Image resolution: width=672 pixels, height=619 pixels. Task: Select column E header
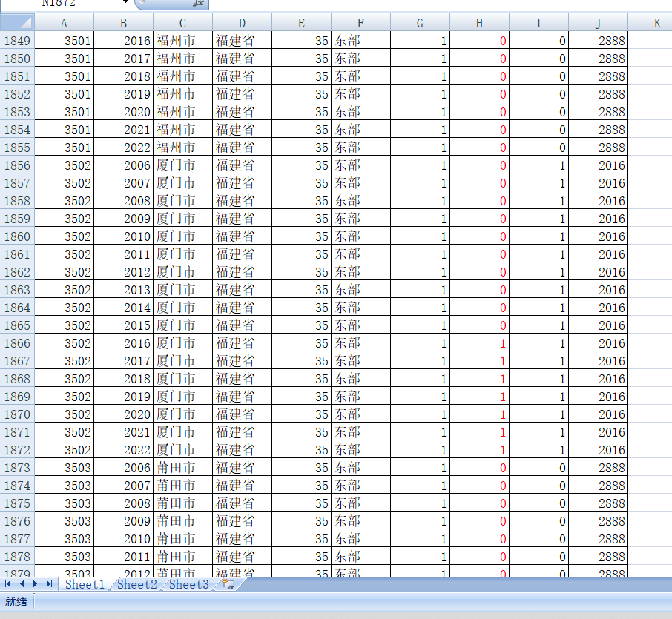click(302, 23)
